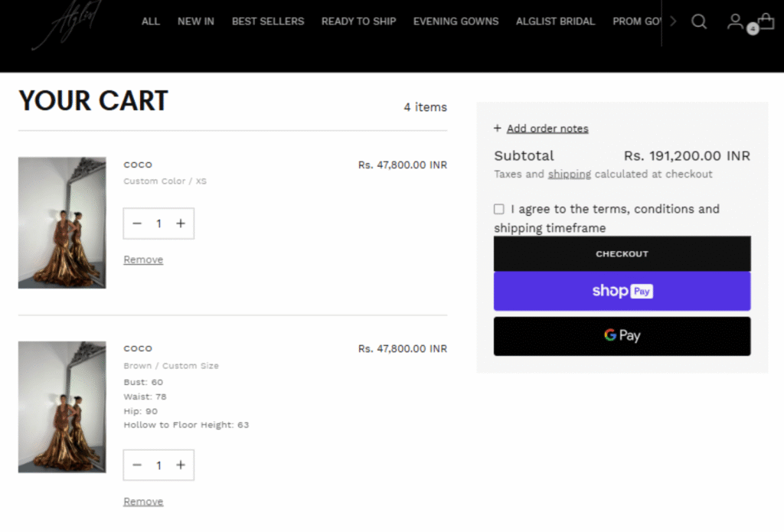Pay with Shop Pay button
Viewport: 784px width, 532px height.
click(622, 292)
